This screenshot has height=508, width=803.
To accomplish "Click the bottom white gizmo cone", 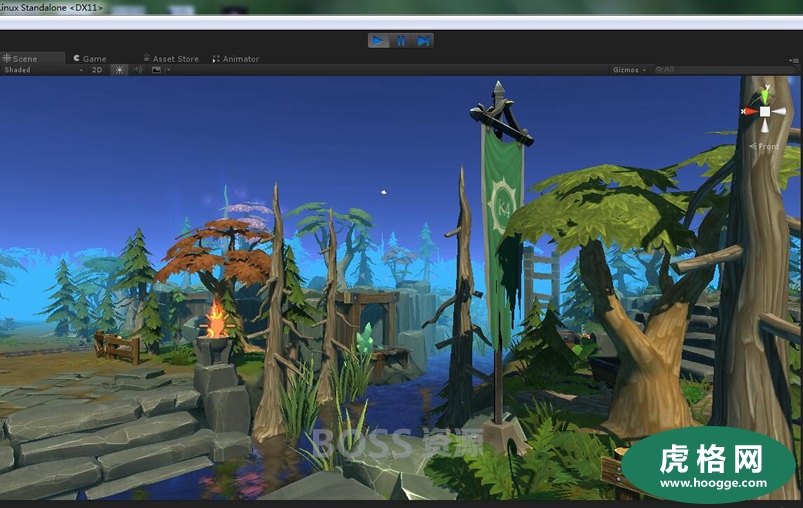I will coord(765,125).
